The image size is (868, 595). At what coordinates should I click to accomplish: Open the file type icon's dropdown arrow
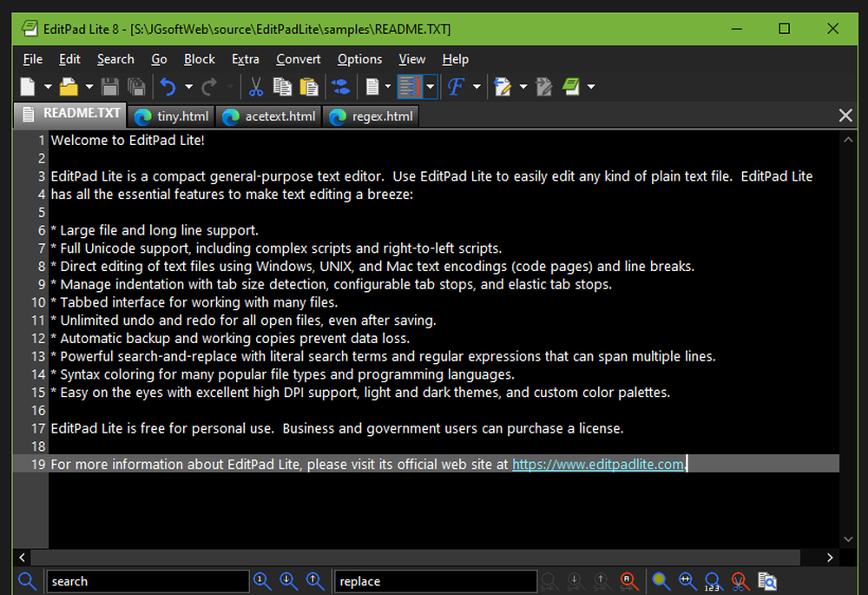(x=387, y=87)
